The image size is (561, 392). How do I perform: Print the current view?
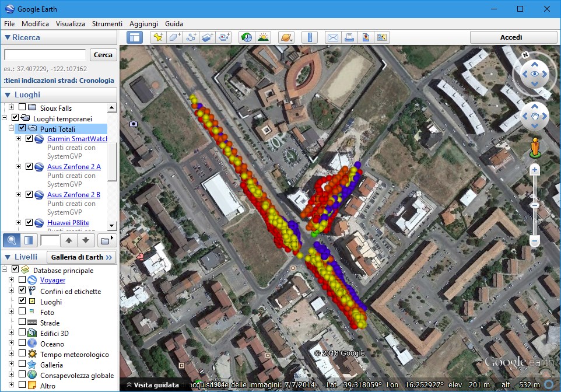pos(349,37)
